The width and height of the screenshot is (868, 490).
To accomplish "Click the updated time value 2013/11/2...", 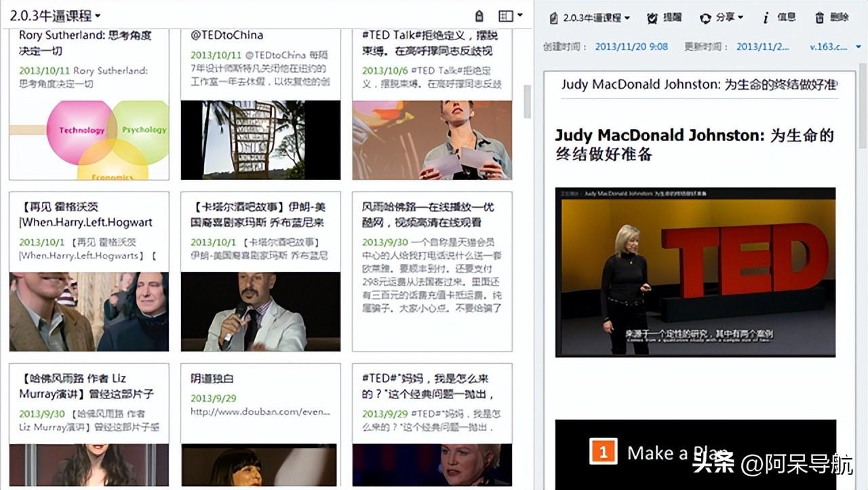I will tap(763, 47).
